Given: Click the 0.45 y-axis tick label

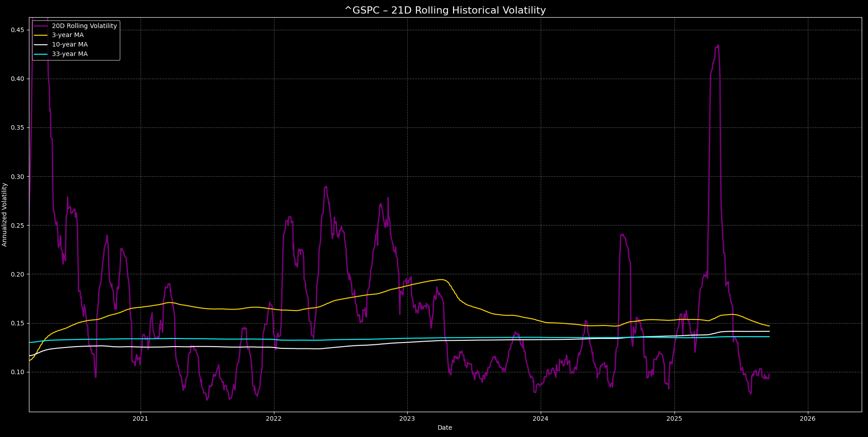Looking at the screenshot, I should click(x=17, y=30).
